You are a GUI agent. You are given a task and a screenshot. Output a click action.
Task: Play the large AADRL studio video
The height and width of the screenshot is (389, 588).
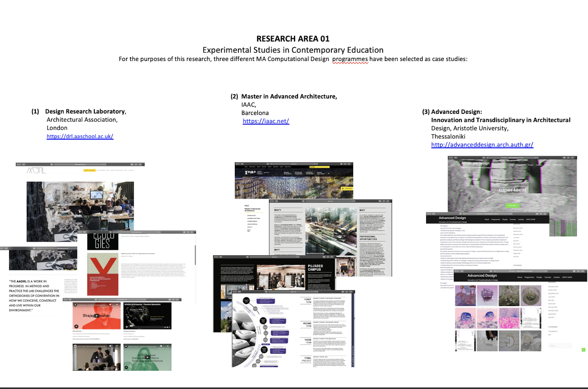coord(80,212)
